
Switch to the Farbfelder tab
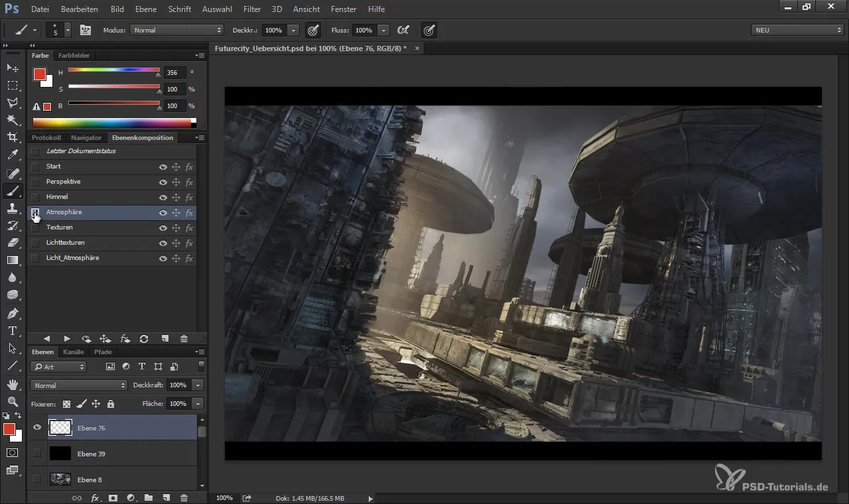tap(74, 56)
